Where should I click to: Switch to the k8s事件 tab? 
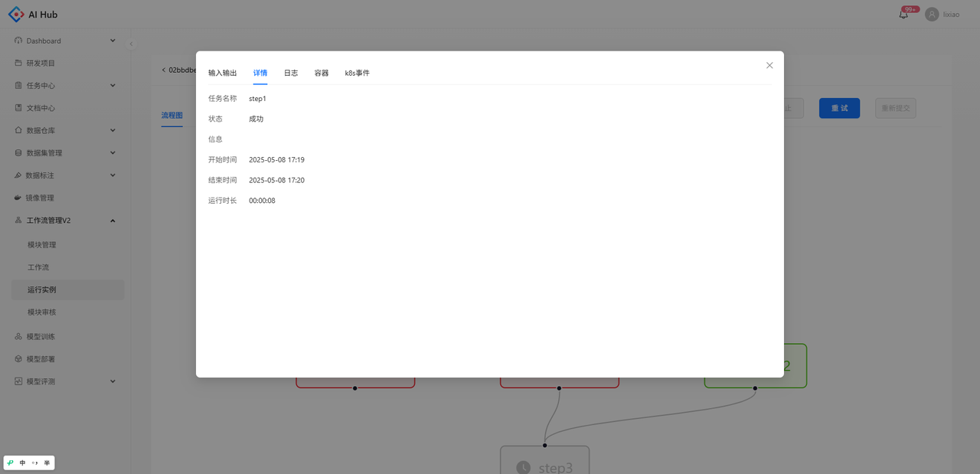pos(357,73)
